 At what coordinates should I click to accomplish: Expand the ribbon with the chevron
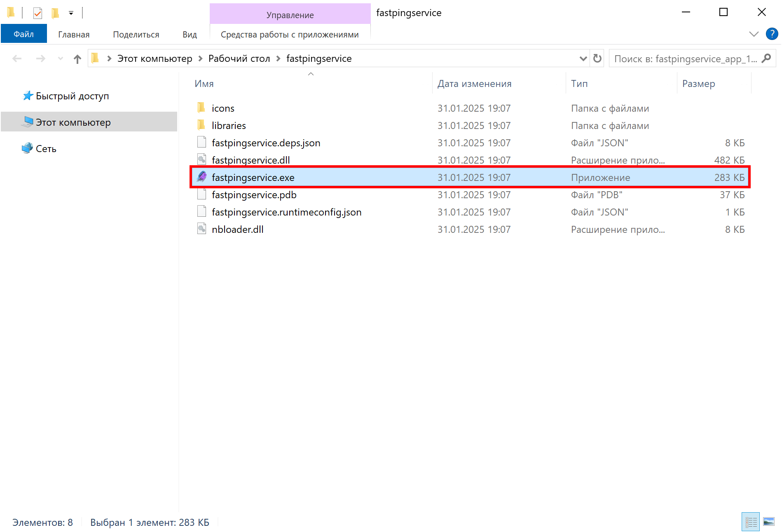coord(754,34)
